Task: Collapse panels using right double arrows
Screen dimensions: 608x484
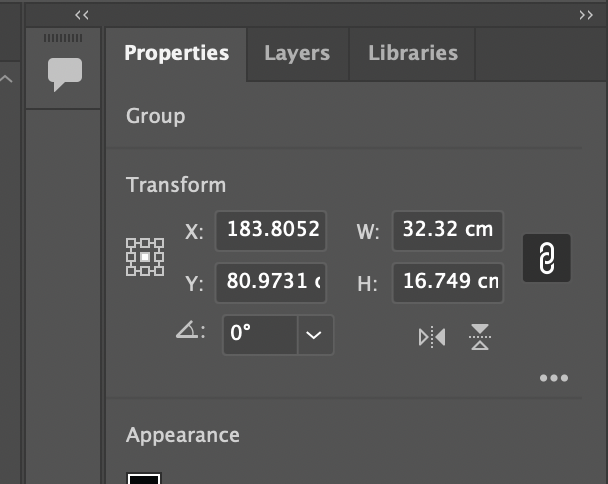Action: (x=586, y=14)
